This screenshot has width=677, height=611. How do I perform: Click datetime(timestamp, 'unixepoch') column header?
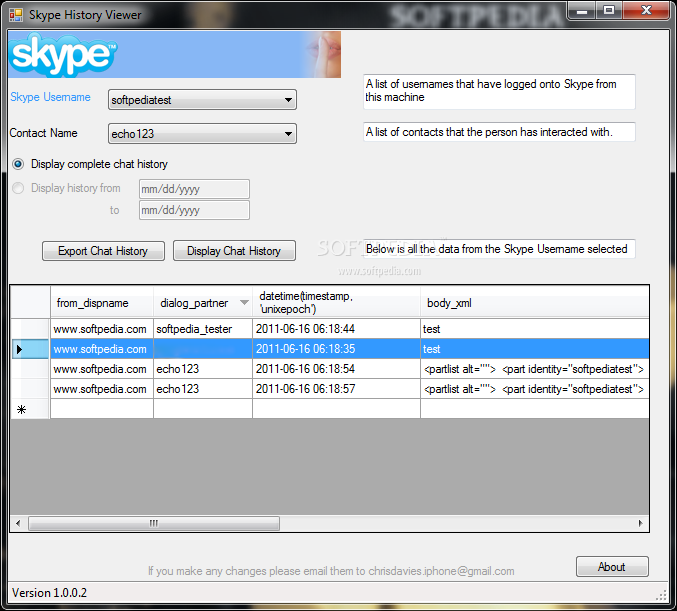[336, 303]
